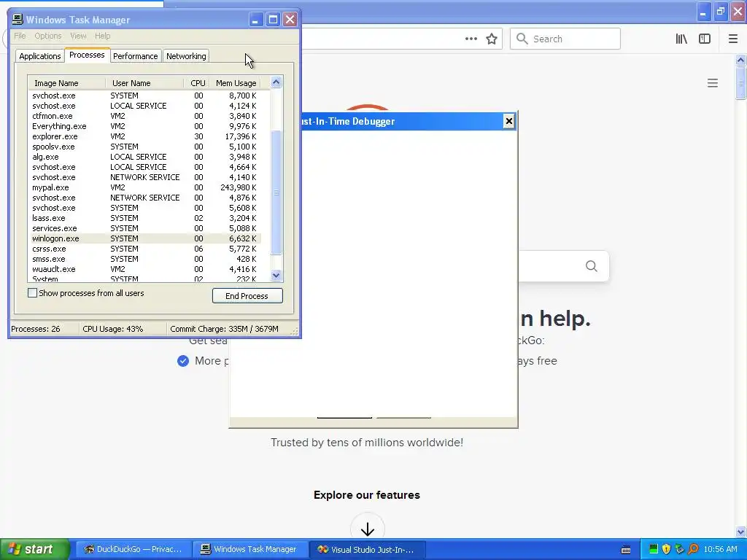The width and height of the screenshot is (747, 560).
Task: Select the csrss.exe process row
Action: click(145, 249)
